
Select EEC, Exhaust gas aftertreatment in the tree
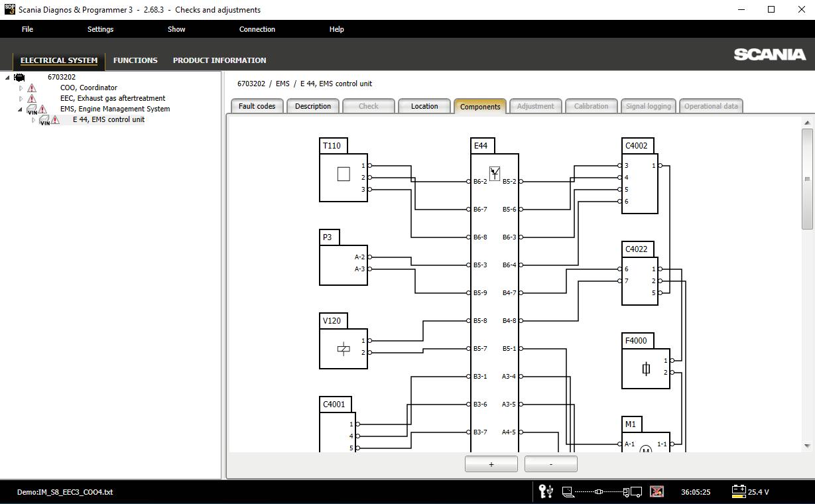[113, 98]
